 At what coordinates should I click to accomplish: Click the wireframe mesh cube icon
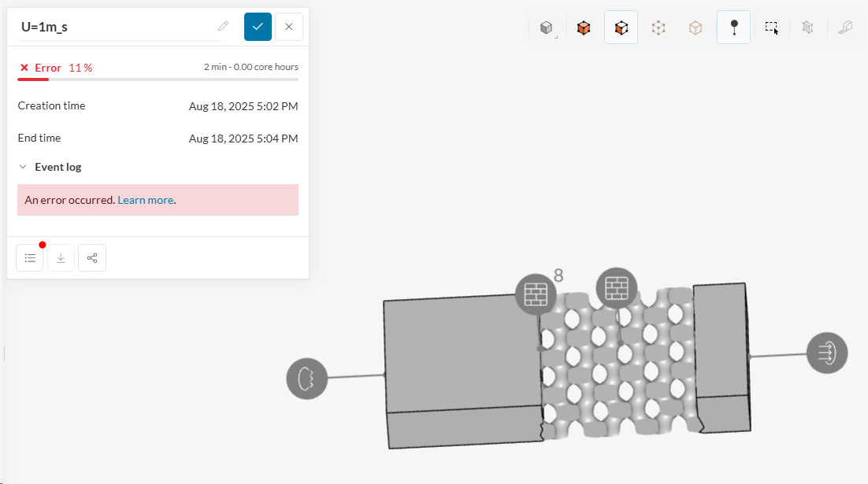(807, 28)
